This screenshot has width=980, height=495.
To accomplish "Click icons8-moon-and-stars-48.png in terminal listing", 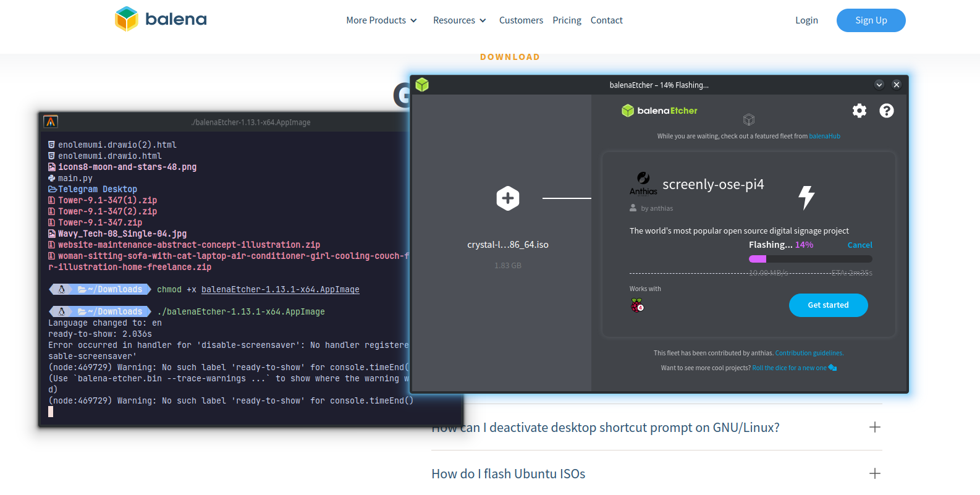I will pyautogui.click(x=127, y=167).
